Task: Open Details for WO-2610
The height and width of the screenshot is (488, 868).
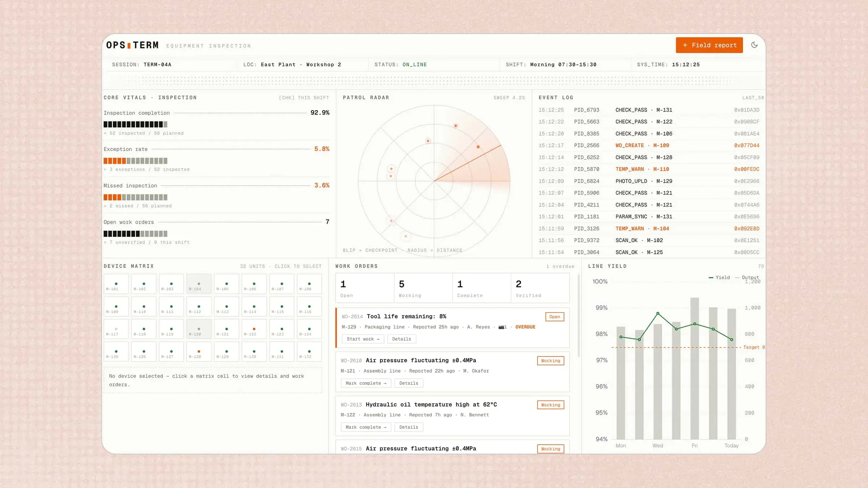Action: (x=409, y=383)
